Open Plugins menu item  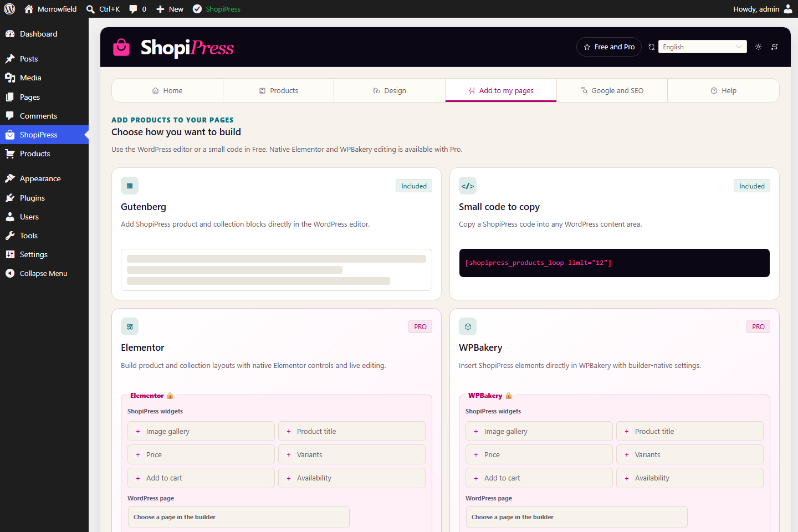click(44, 198)
